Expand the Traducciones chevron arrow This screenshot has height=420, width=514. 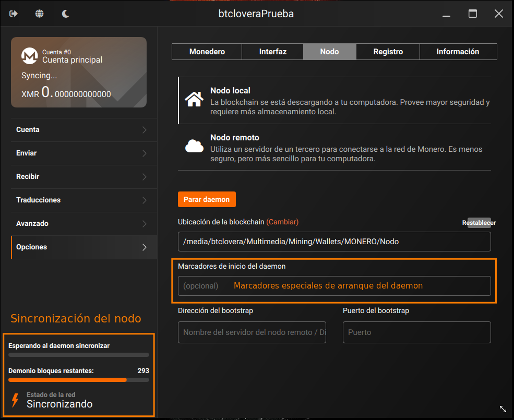point(145,200)
